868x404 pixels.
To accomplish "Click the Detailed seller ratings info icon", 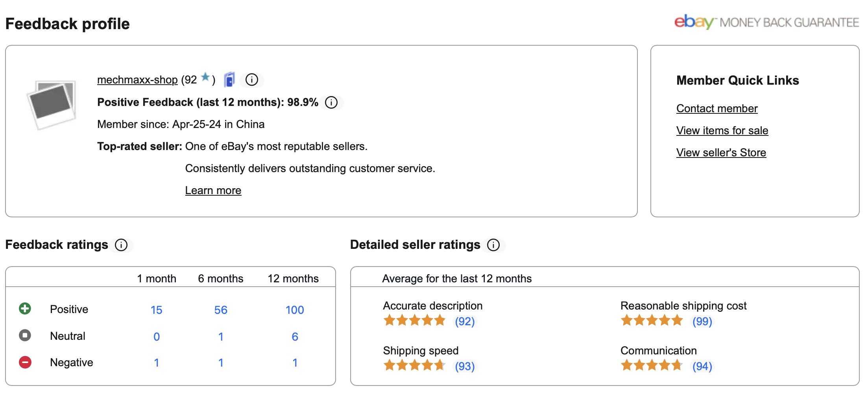I will 493,245.
